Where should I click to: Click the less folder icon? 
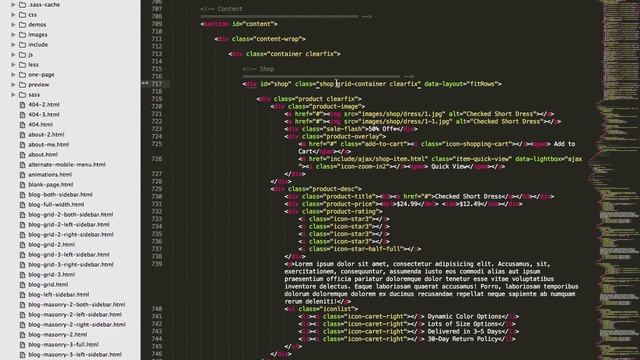click(x=23, y=64)
